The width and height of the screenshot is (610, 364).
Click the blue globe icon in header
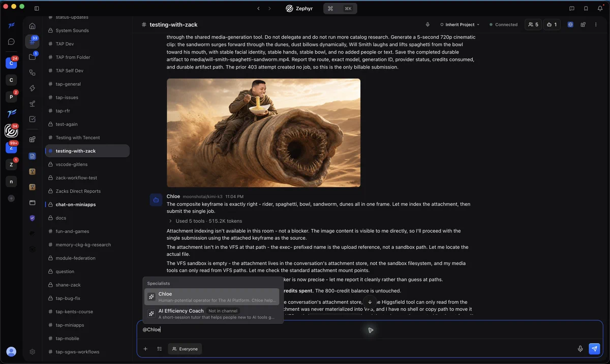click(570, 24)
